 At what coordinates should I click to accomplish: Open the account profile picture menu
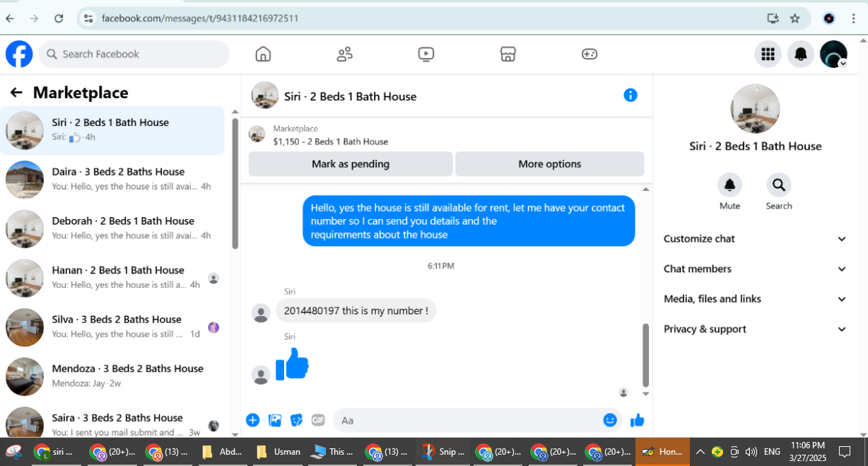click(x=833, y=54)
